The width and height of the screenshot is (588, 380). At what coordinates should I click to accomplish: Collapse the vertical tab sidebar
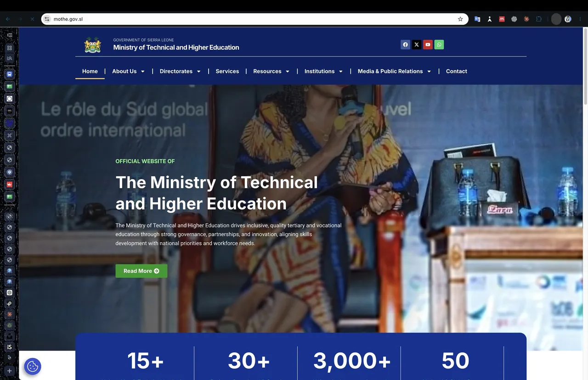click(9, 35)
